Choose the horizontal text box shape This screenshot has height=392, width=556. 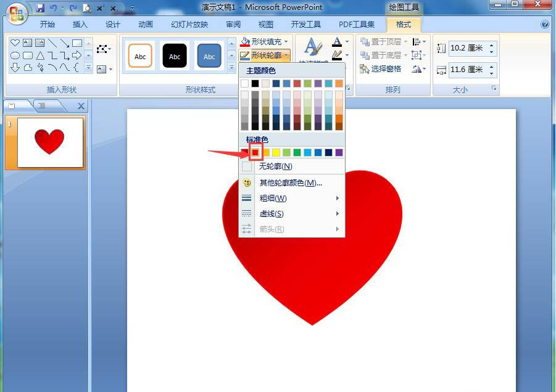pyautogui.click(x=27, y=43)
